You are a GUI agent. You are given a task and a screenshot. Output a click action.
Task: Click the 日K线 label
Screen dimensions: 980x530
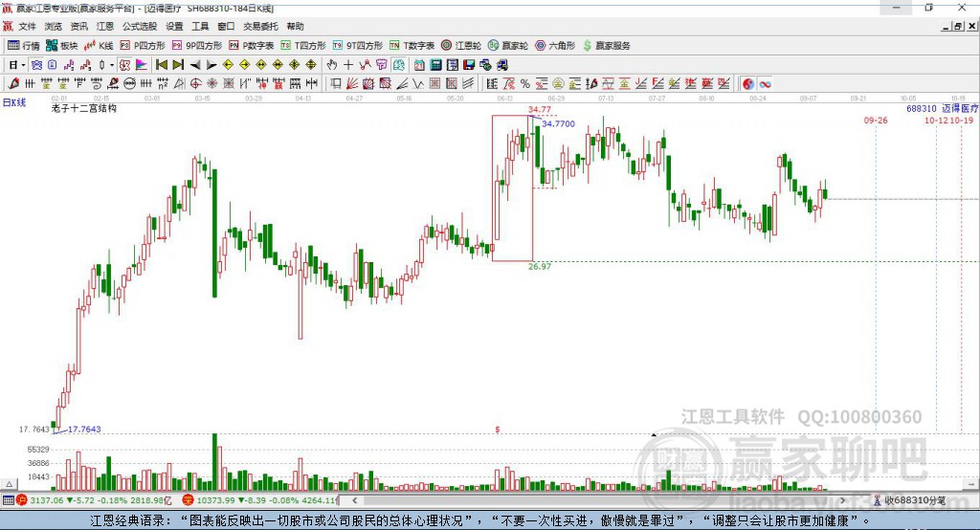click(x=14, y=102)
